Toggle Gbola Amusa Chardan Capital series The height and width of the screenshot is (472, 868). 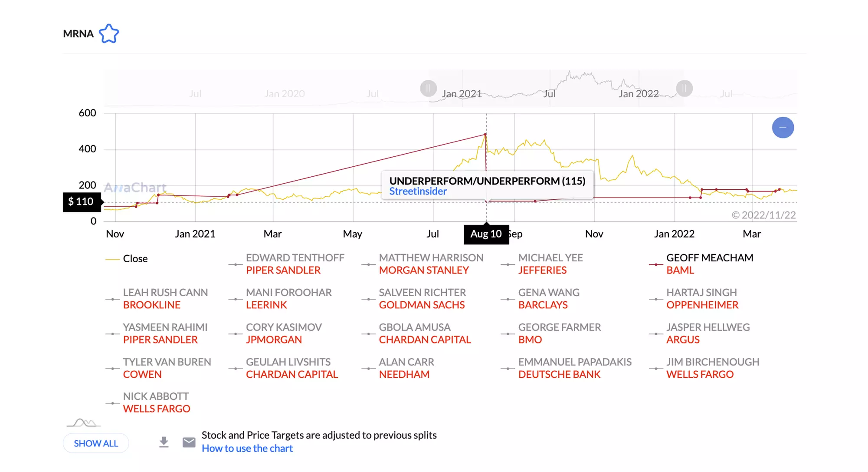click(x=416, y=333)
